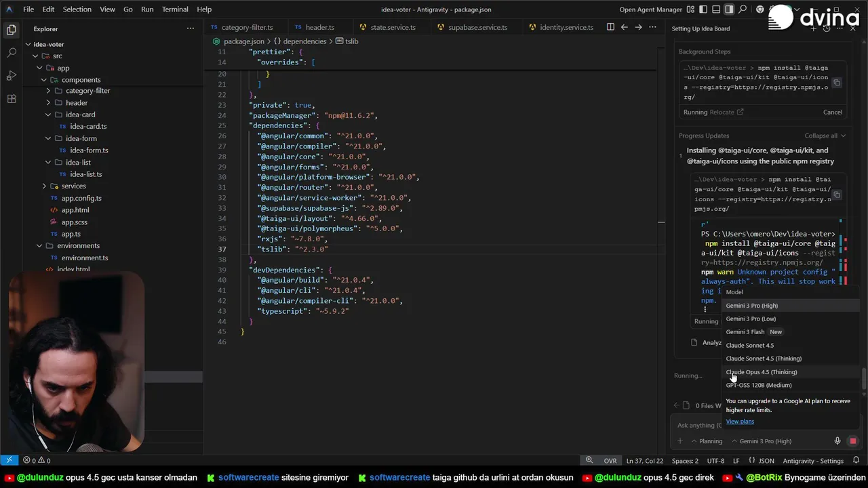Click the zoom magnifier icon in status bar
Image resolution: width=868 pixels, height=488 pixels.
(589, 460)
